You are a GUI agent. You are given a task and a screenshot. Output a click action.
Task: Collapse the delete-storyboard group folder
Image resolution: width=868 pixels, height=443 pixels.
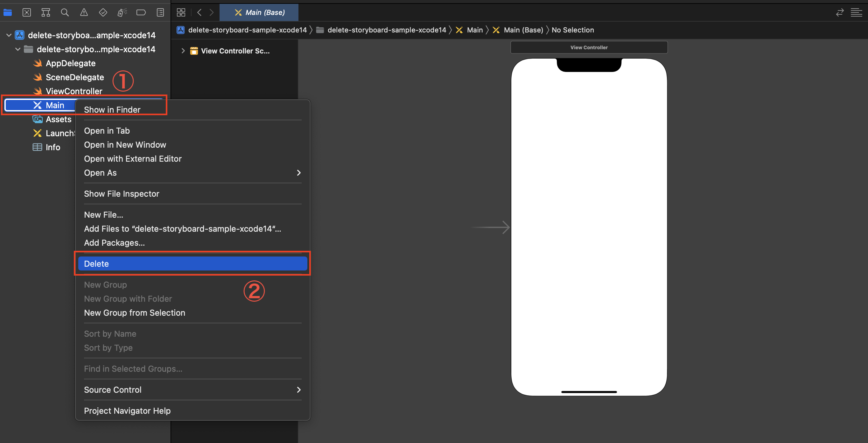click(x=18, y=49)
